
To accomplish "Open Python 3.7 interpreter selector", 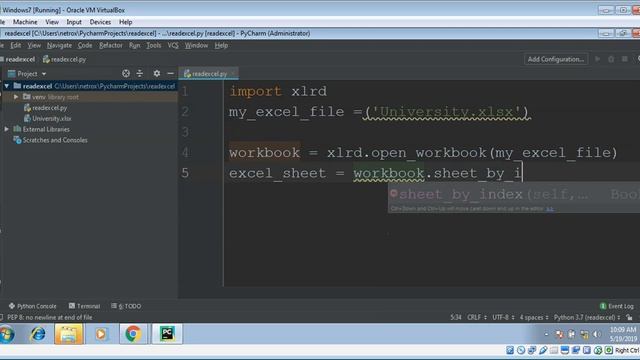I will coord(587,317).
